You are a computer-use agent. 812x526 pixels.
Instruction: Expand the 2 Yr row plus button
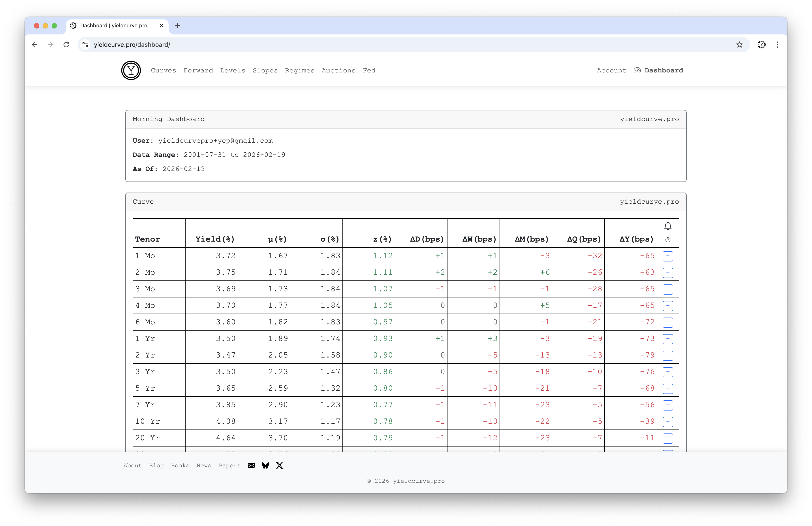(x=668, y=355)
